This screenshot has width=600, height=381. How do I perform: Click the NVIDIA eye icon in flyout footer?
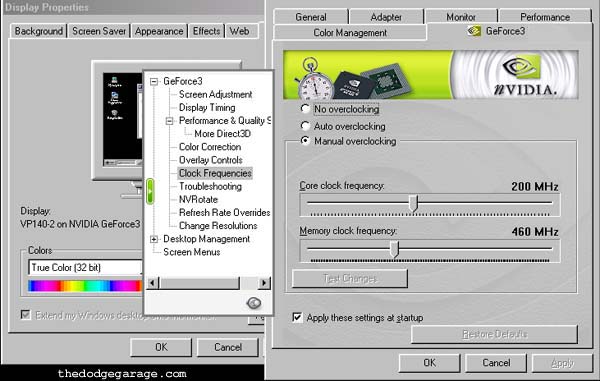[x=254, y=303]
